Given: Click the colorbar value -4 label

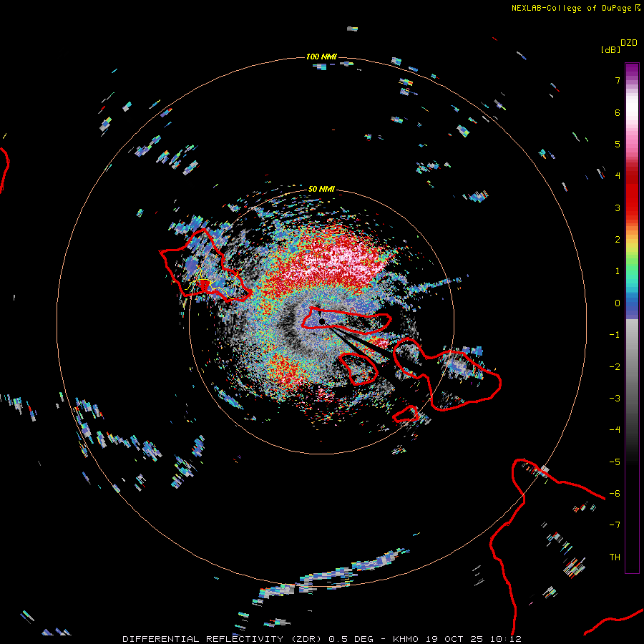Looking at the screenshot, I should [615, 429].
